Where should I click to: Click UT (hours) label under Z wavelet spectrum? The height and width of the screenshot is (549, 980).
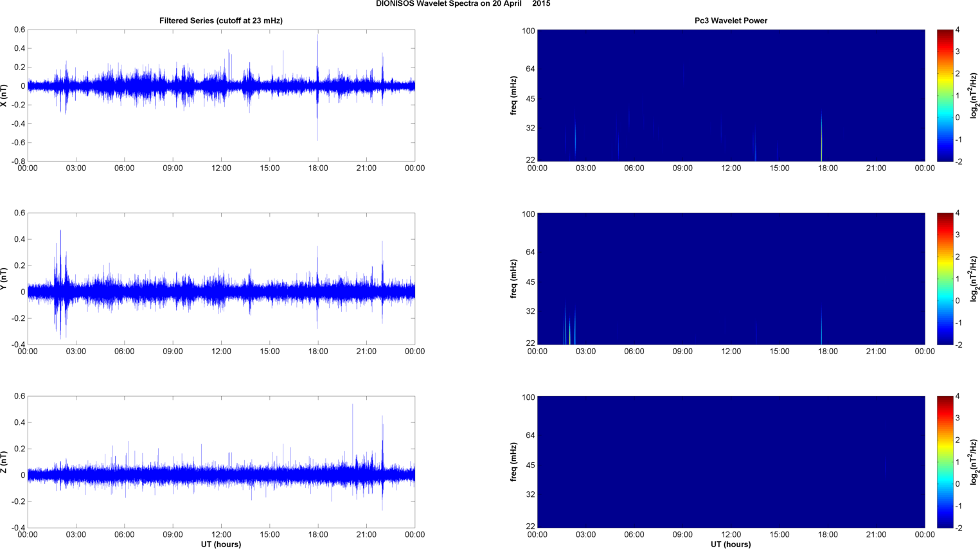[x=731, y=544]
